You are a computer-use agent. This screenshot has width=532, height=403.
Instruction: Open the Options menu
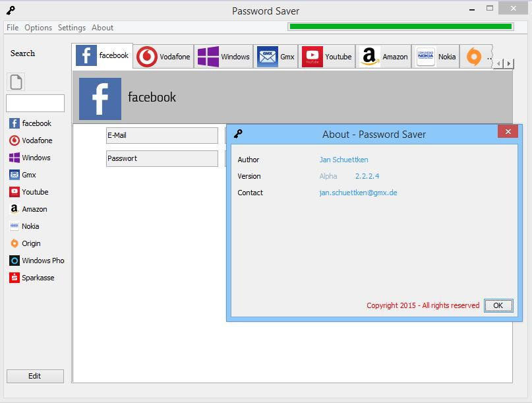tap(38, 28)
